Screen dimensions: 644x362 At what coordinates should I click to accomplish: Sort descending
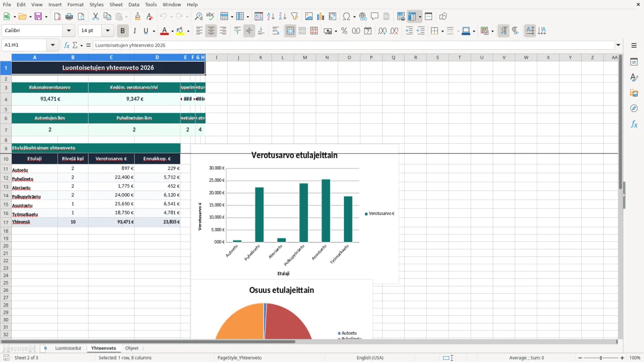click(283, 17)
